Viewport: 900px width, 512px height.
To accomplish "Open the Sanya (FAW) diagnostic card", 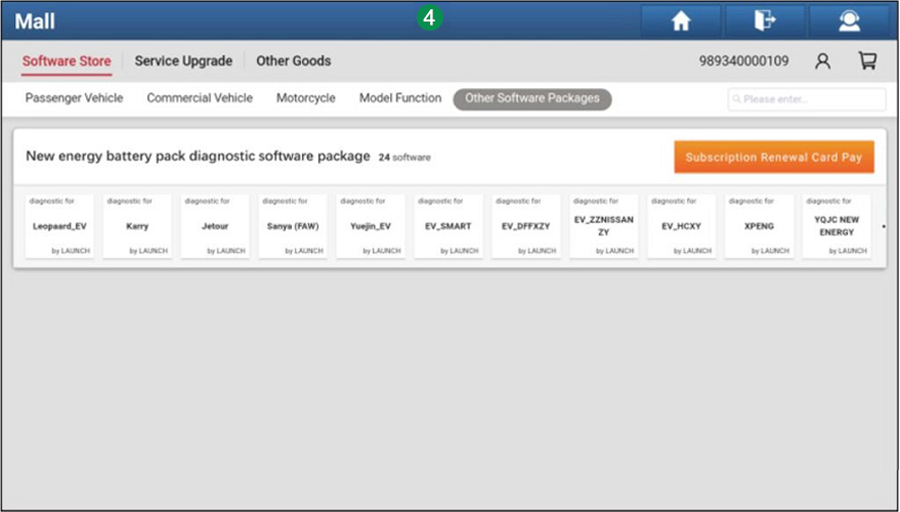I will (293, 226).
